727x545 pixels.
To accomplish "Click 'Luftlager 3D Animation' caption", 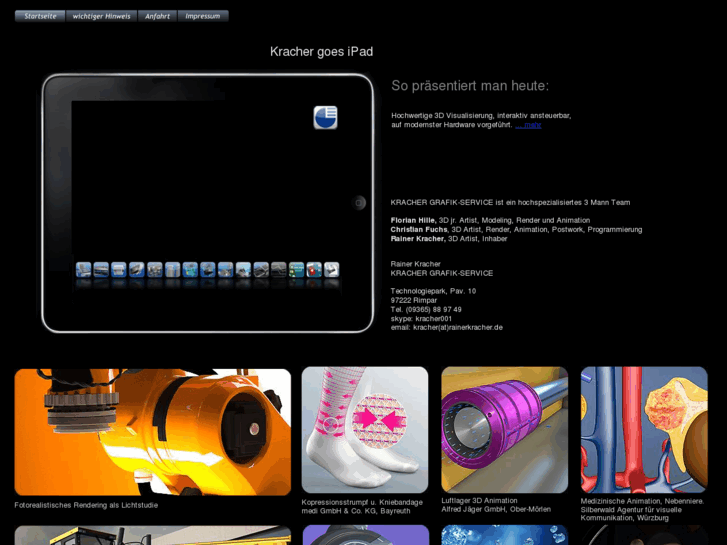I will [x=479, y=500].
